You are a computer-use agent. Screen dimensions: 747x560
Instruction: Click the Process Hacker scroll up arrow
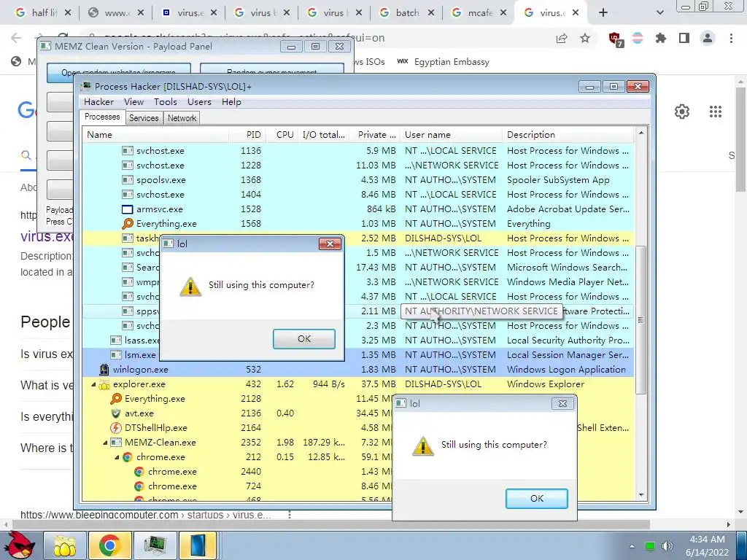[x=640, y=133]
